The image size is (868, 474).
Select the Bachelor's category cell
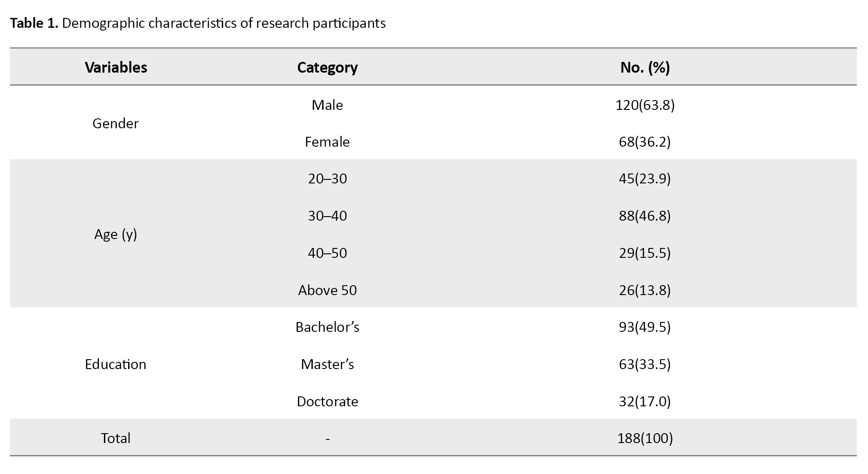[327, 327]
